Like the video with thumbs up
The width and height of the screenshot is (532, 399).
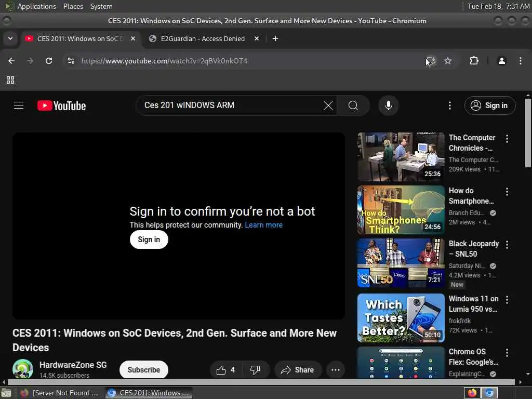click(x=227, y=370)
